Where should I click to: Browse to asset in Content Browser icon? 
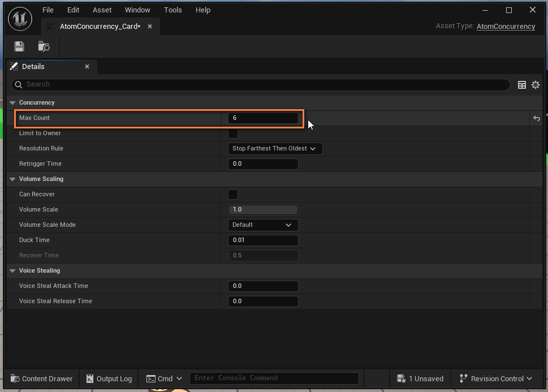pyautogui.click(x=44, y=46)
